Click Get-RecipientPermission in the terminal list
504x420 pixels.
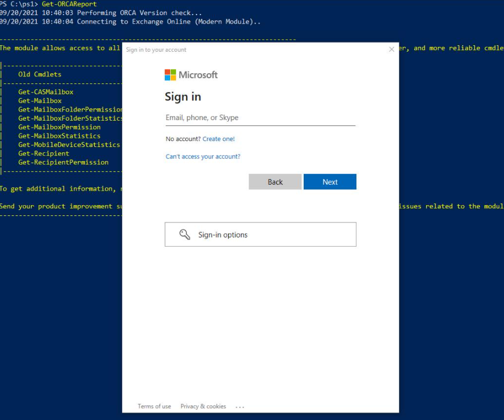click(x=63, y=162)
